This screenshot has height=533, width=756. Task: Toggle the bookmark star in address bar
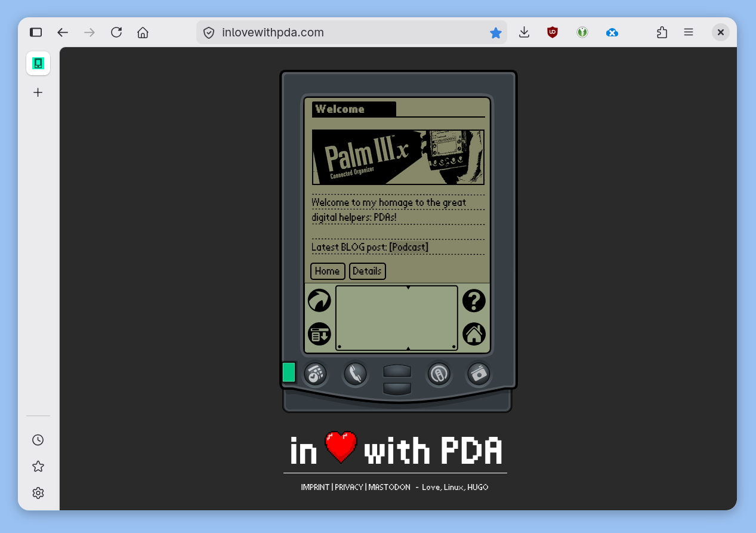pos(496,33)
